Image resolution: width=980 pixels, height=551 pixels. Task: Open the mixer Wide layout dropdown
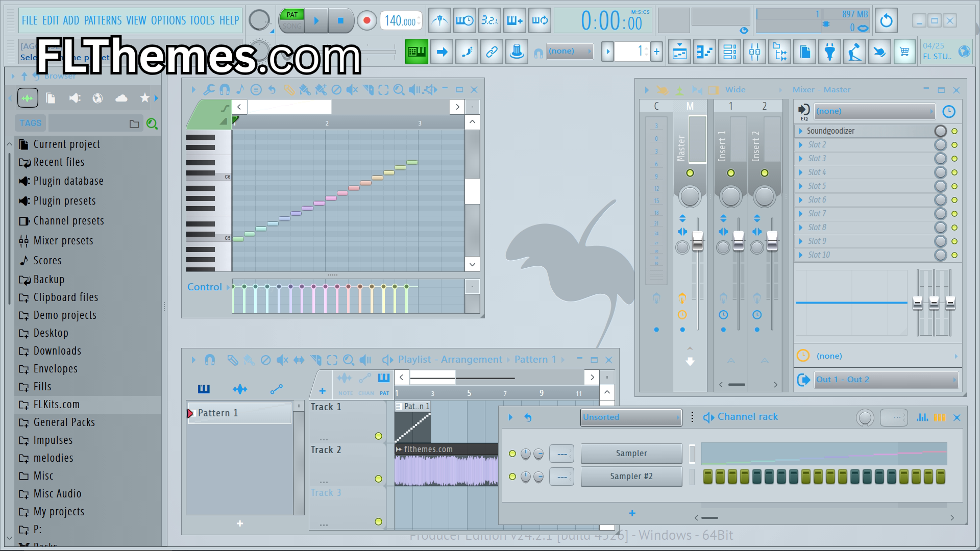[x=754, y=90]
